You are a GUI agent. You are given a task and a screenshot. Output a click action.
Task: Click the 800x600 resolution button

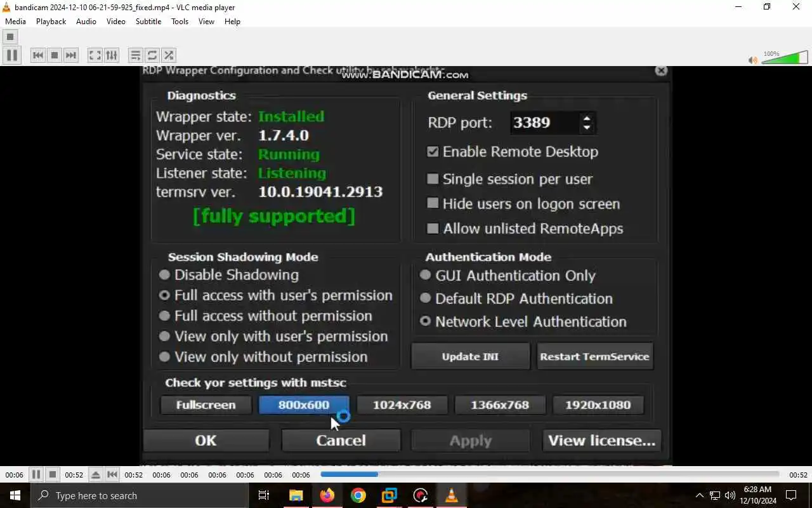point(304,405)
